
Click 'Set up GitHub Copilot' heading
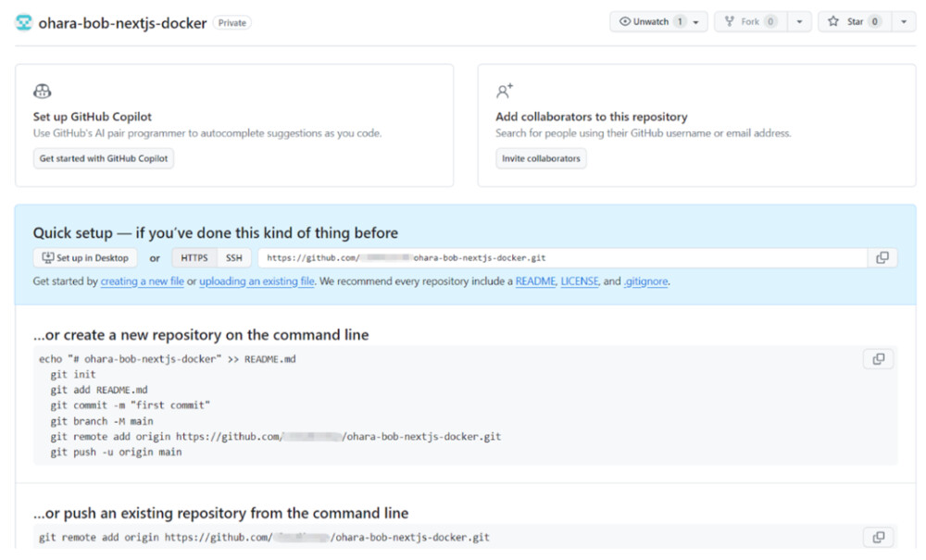[x=92, y=117]
